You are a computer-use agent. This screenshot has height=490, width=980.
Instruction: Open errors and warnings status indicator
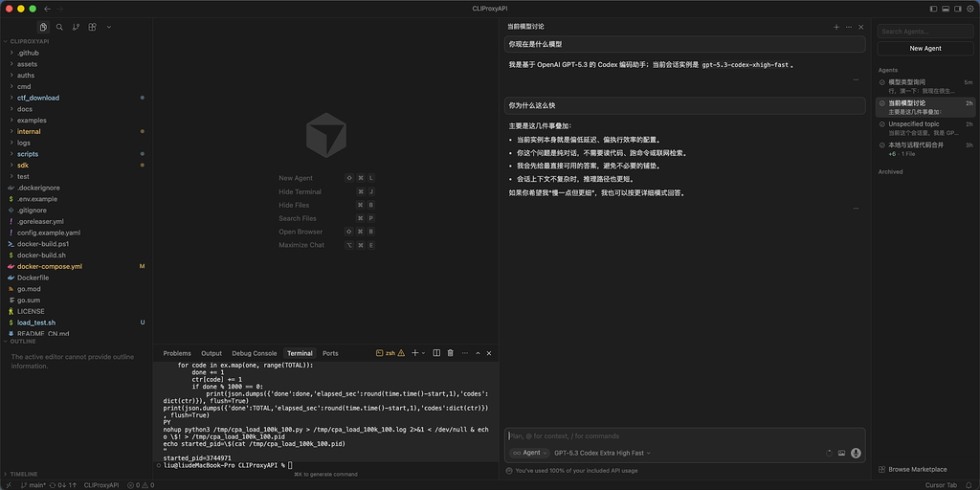tap(141, 485)
